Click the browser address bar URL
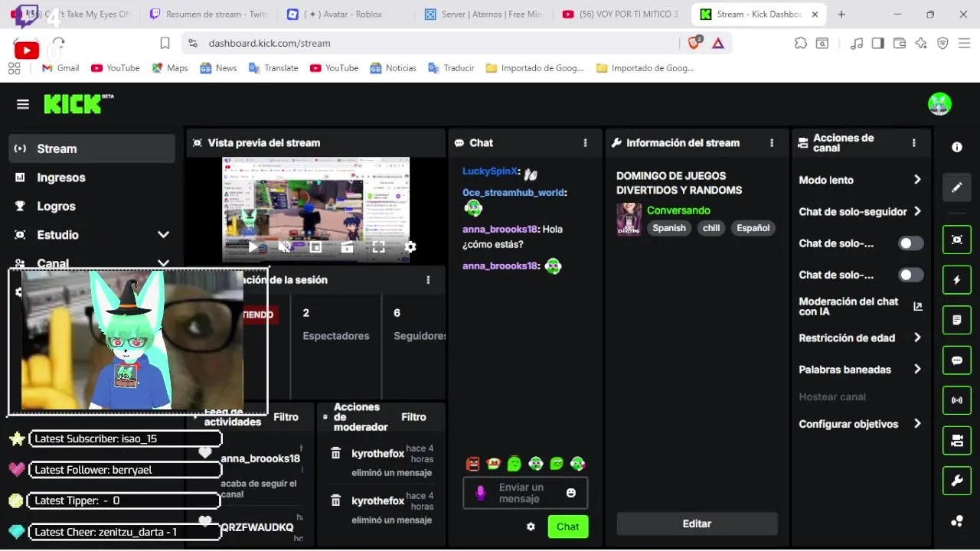This screenshot has width=980, height=551. tap(269, 44)
